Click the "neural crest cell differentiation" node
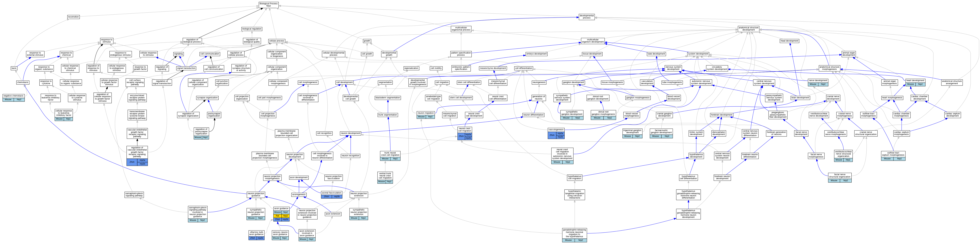The height and width of the screenshot is (244, 980). pos(498,98)
